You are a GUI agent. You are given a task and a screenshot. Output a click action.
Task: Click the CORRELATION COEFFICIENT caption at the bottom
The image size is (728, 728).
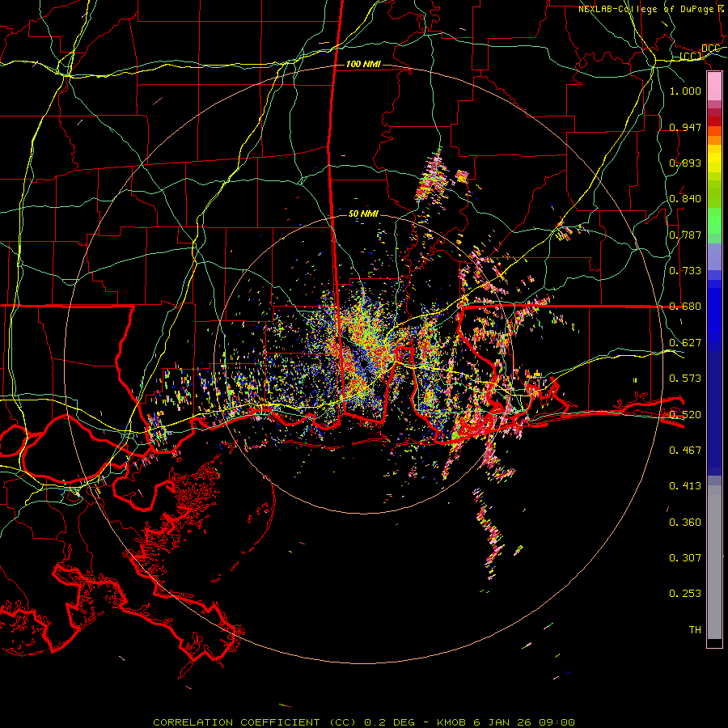click(364, 722)
